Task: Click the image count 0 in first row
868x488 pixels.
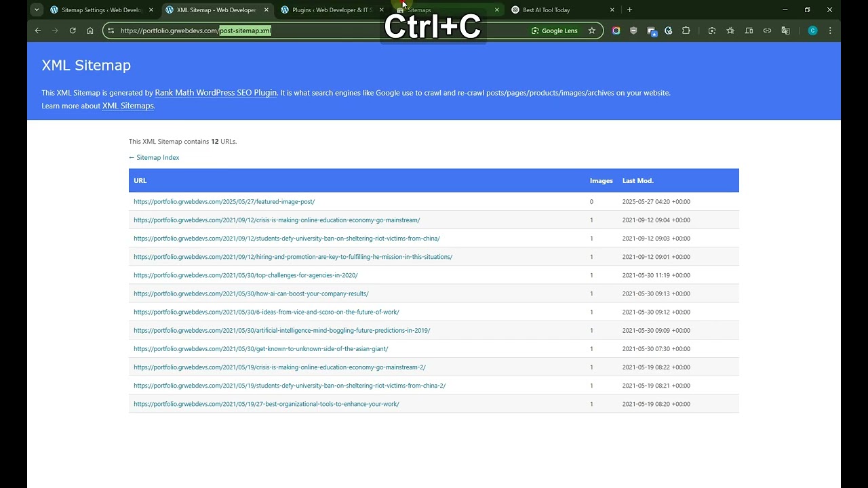Action: pos(591,201)
